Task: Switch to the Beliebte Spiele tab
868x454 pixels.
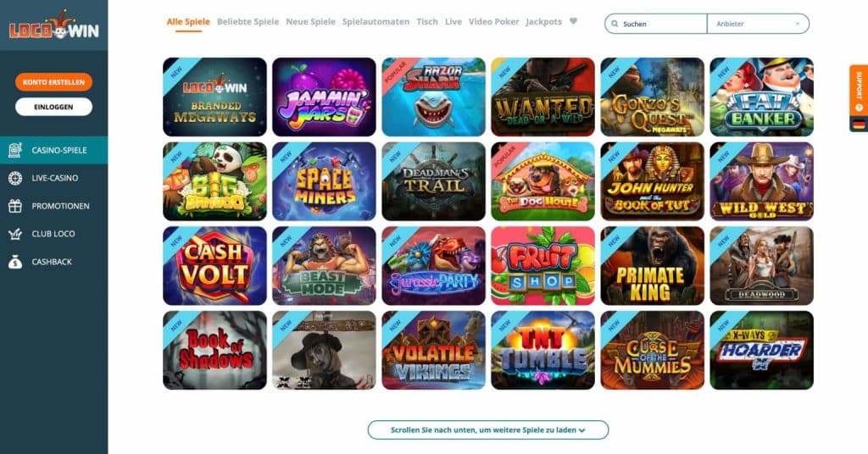Action: (248, 21)
